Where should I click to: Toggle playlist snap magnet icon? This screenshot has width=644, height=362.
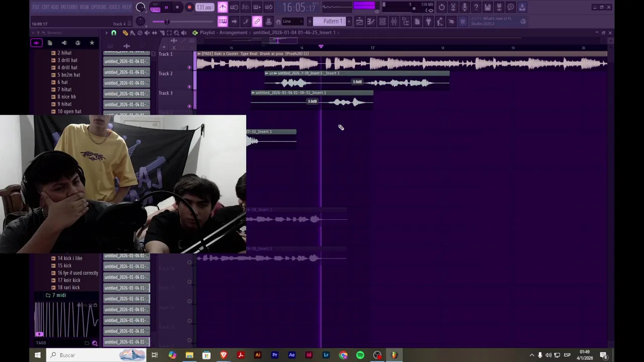pyautogui.click(x=114, y=33)
